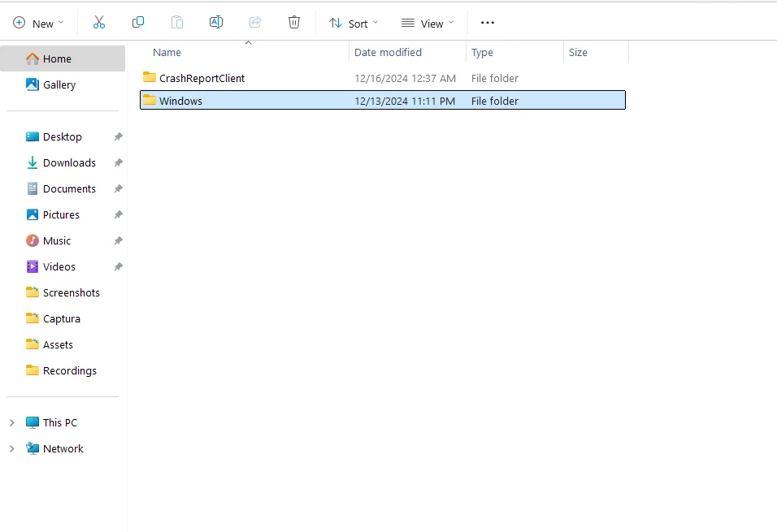The height and width of the screenshot is (532, 777).
Task: Expand the Network tree node
Action: click(12, 449)
